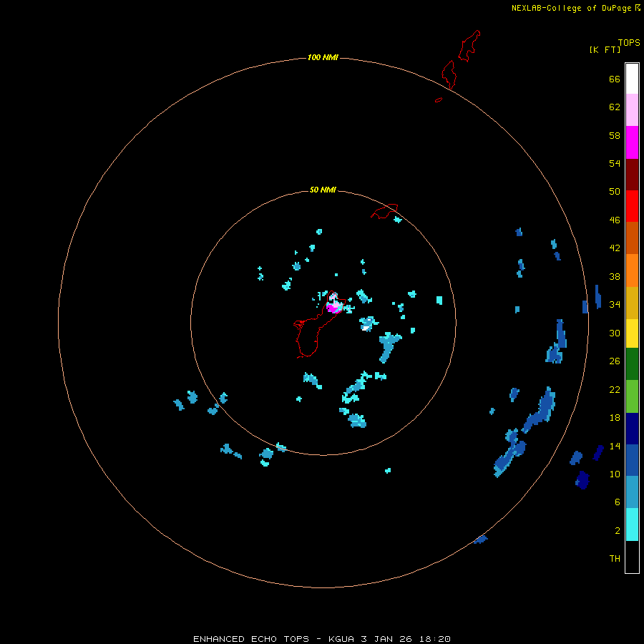This screenshot has height=644, width=644.
Task: Click the "100 NMI" range ring label
Action: click(323, 57)
